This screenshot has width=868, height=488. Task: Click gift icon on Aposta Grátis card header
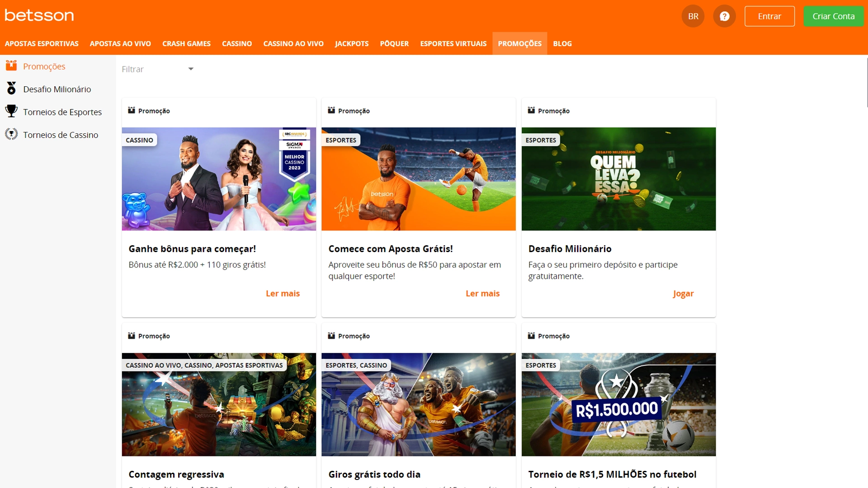coord(331,110)
